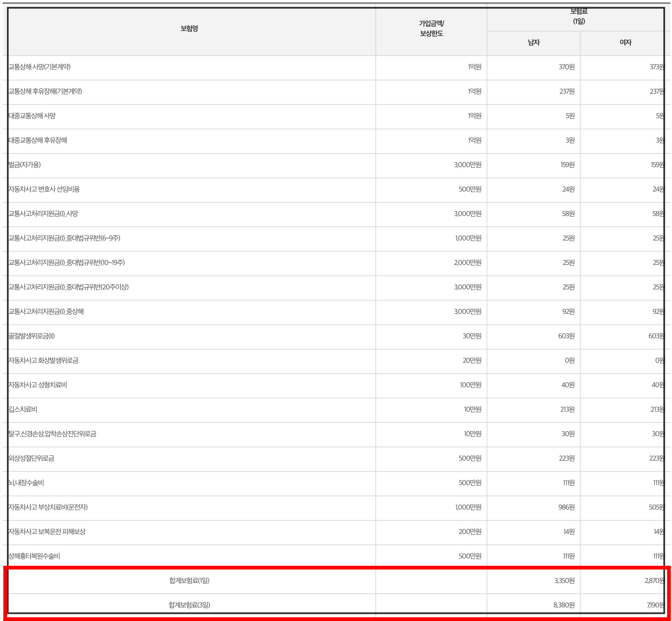Viewport: 672px width, 621px height.
Task: Select the 교통상해 후유장해(기본계약) row name
Action: [45, 91]
